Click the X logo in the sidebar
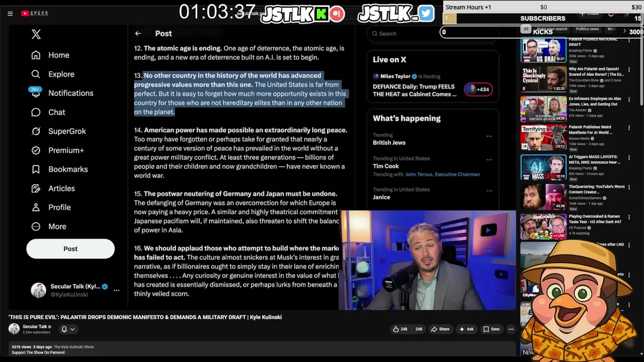This screenshot has height=362, width=644. pyautogui.click(x=36, y=34)
